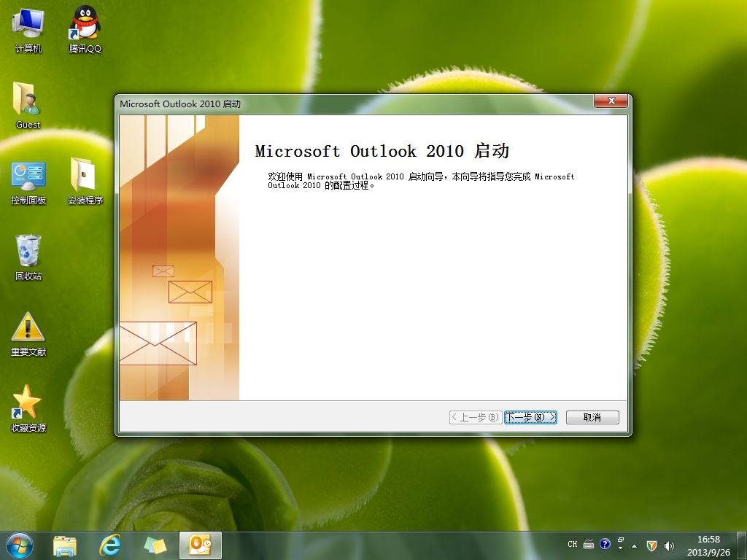
Task: Open the 收藏资源 star shortcut
Action: [x=28, y=409]
